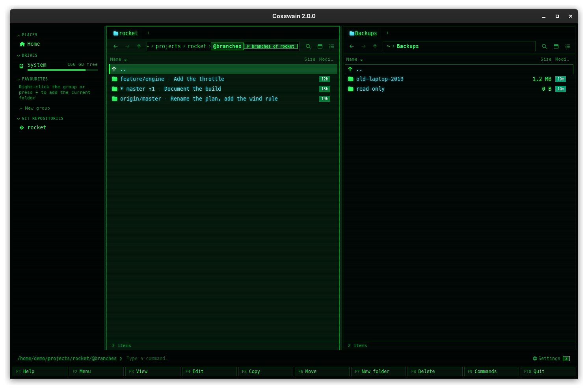The height and width of the screenshot is (390, 588).
Task: Go up one level in rocket pane
Action: click(139, 47)
